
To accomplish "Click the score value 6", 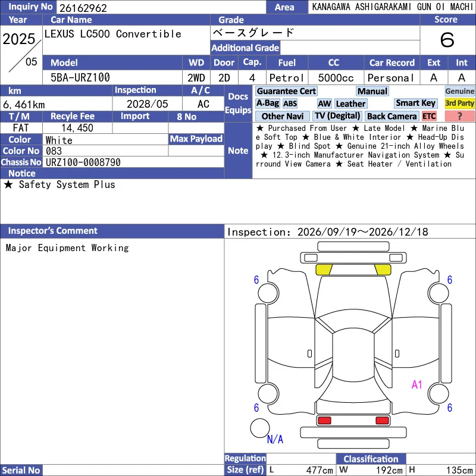I will point(447,40).
